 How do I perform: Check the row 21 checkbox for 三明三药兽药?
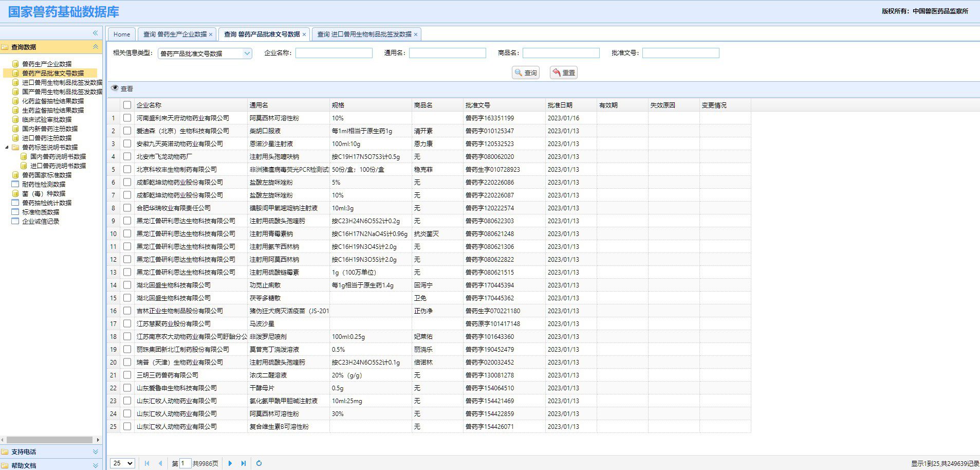point(127,375)
